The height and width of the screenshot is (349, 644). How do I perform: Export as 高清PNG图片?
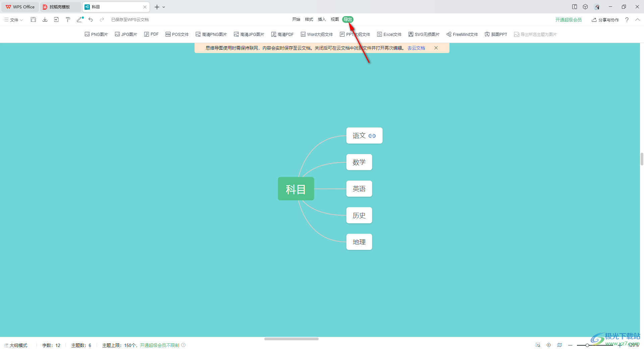[x=211, y=34]
